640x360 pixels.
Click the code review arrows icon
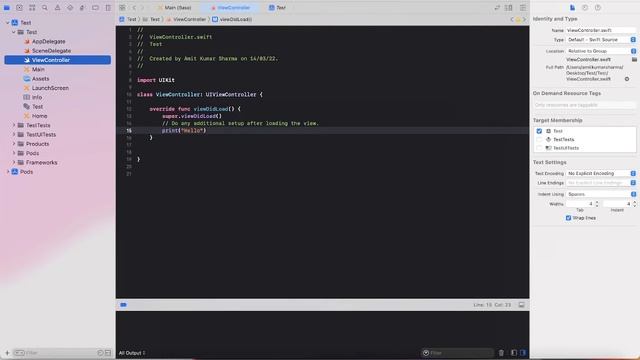coord(497,8)
